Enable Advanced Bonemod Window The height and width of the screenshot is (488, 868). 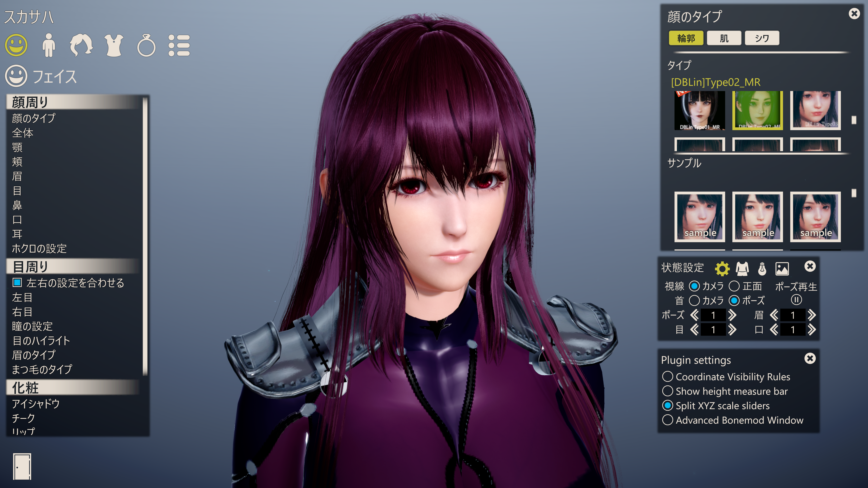(x=668, y=420)
